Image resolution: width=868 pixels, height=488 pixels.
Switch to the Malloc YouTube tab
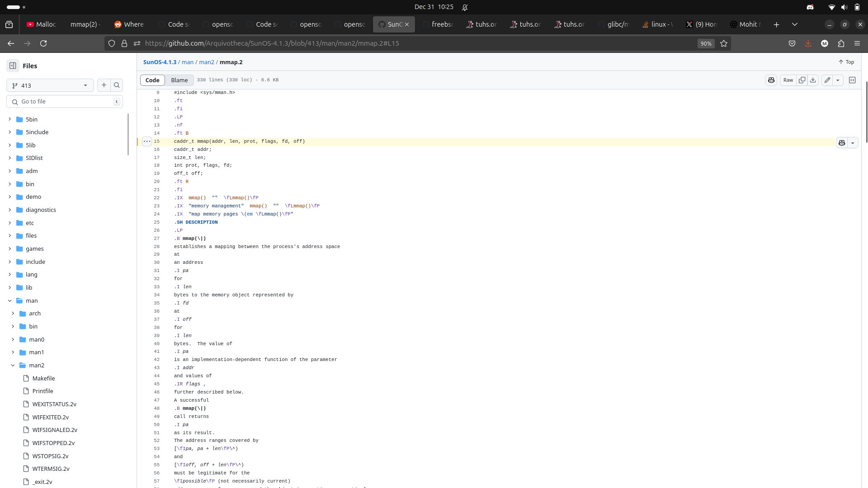click(42, 24)
